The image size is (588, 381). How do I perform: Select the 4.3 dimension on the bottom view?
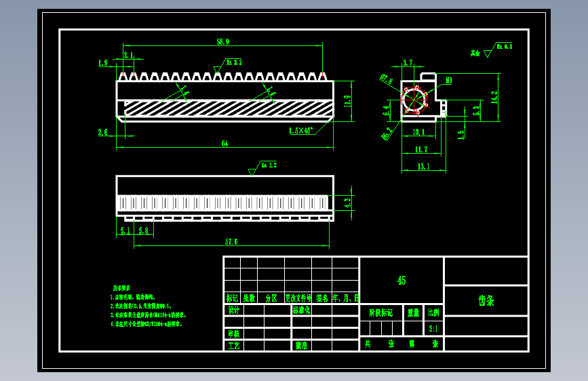tap(347, 203)
